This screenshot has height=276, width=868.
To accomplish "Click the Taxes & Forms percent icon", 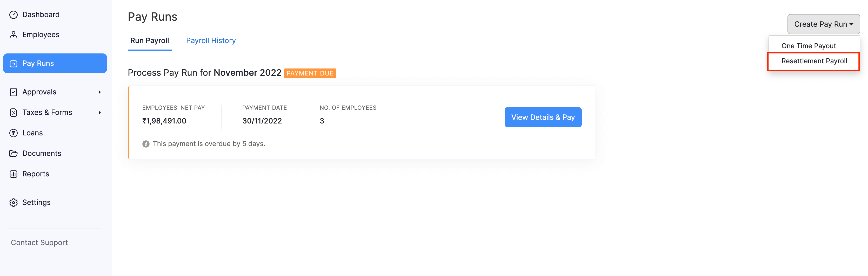I will (14, 112).
